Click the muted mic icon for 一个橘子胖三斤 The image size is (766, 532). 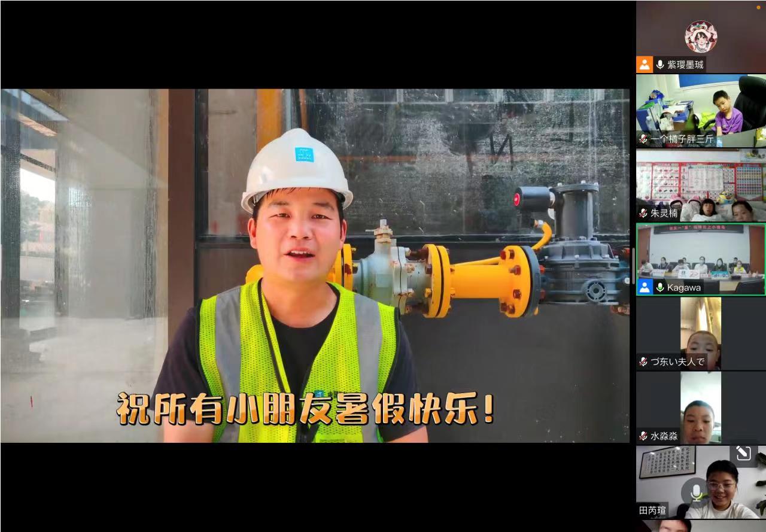point(643,139)
